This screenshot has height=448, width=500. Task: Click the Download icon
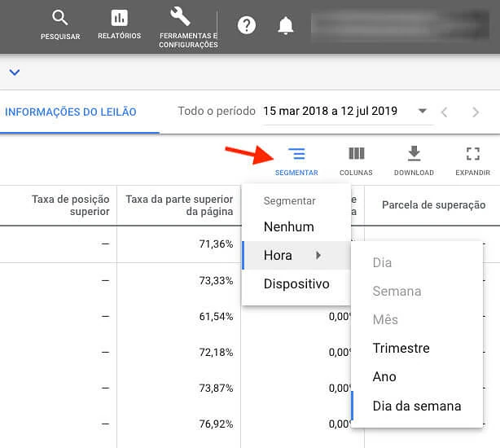[x=414, y=153]
